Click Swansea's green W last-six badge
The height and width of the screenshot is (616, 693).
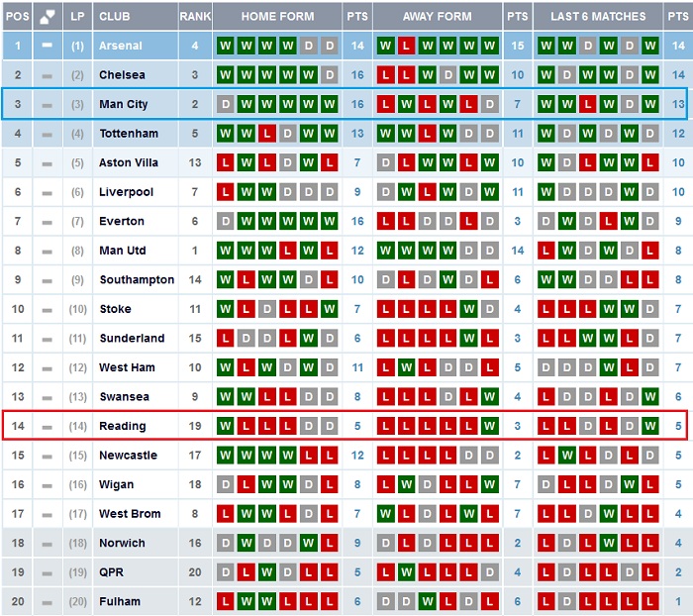coord(650,397)
